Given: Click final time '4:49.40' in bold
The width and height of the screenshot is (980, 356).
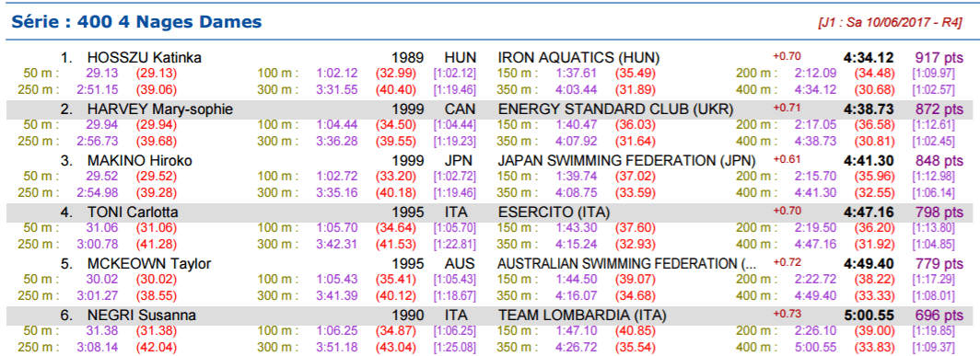Looking at the screenshot, I should [x=869, y=264].
